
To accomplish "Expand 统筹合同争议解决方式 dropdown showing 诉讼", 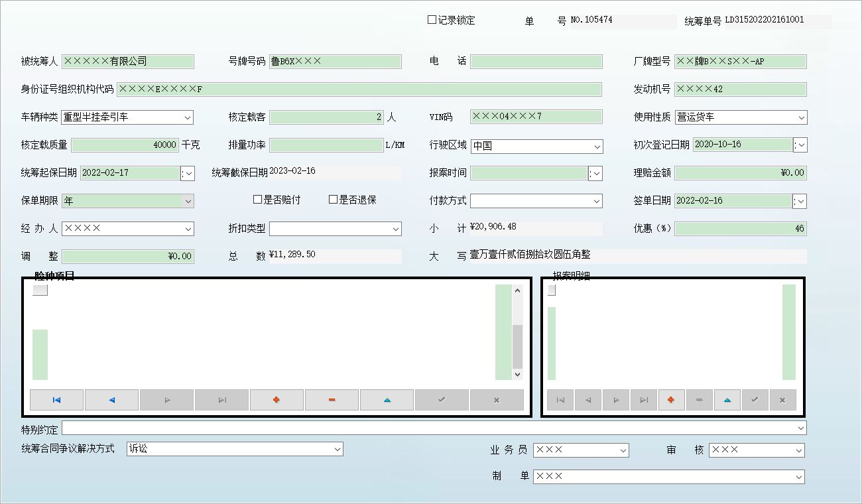I will (337, 449).
